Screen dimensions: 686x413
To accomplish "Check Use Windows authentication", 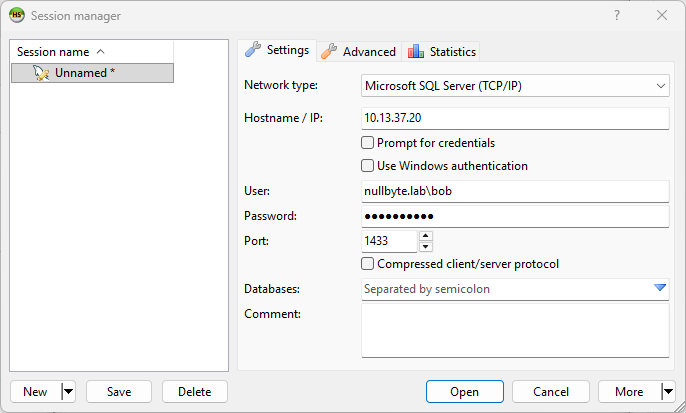I will (x=368, y=166).
